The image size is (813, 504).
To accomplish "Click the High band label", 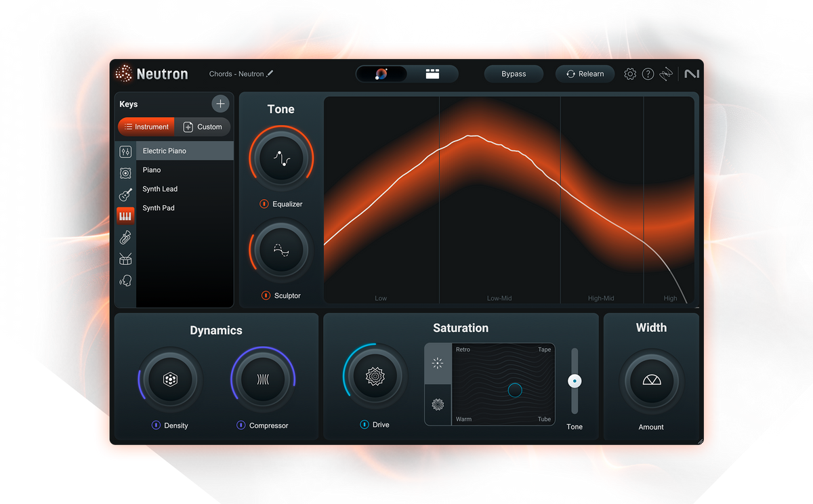I will click(670, 298).
